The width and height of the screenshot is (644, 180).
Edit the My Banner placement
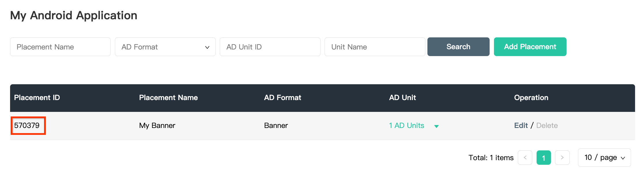(x=521, y=126)
